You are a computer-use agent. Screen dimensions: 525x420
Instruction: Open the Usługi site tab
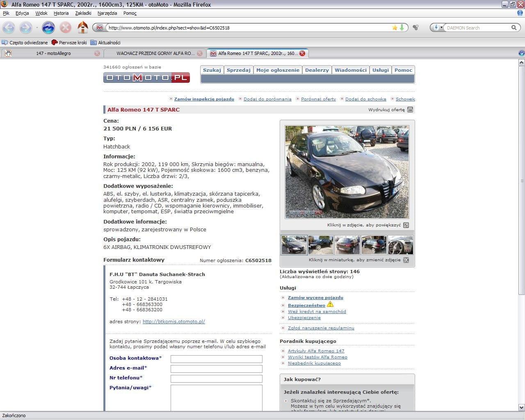(x=381, y=70)
